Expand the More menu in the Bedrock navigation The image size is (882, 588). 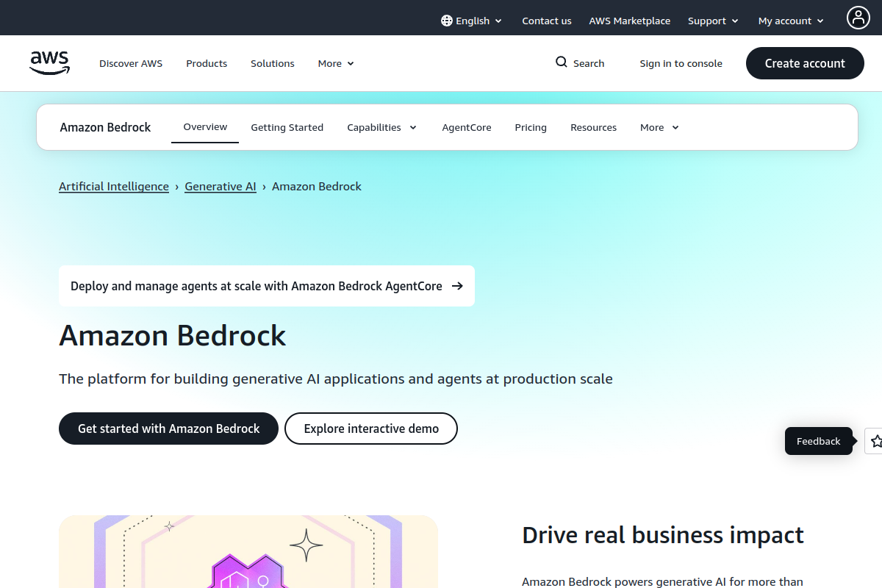tap(658, 127)
